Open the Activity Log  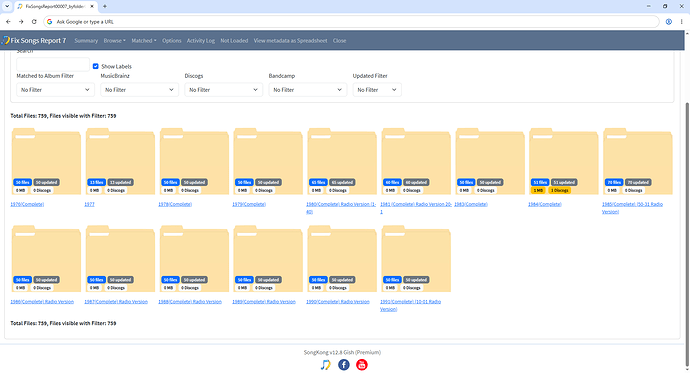point(201,40)
